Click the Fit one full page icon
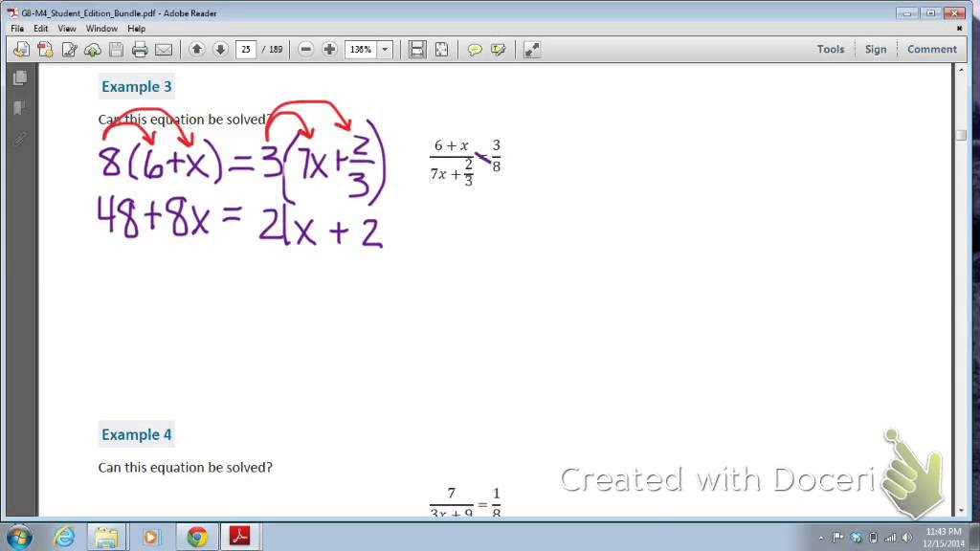The image size is (980, 551). pos(441,50)
